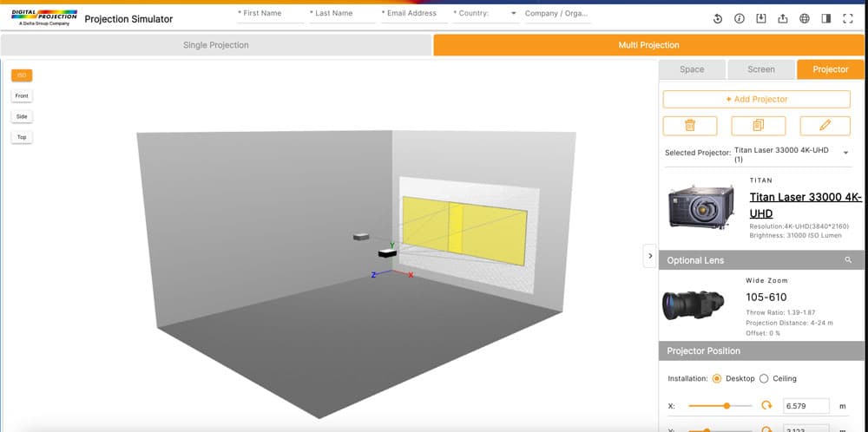Open the Screen tab
868x432 pixels.
761,69
